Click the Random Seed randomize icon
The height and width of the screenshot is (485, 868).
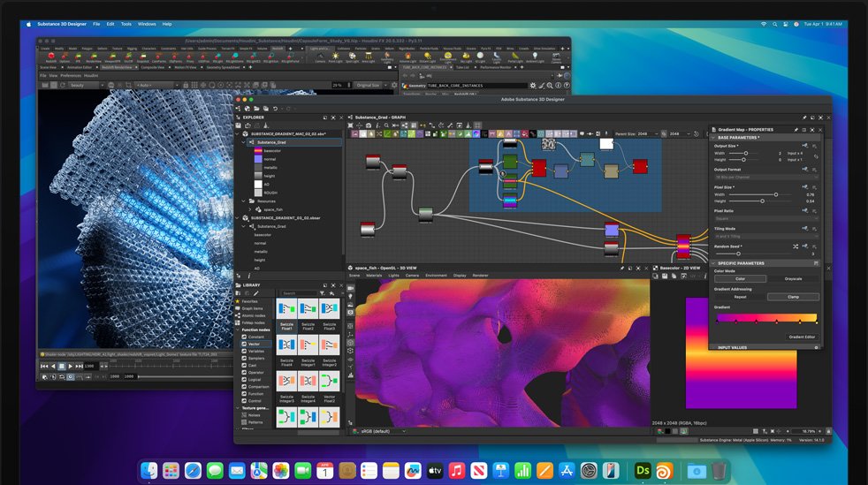point(796,246)
